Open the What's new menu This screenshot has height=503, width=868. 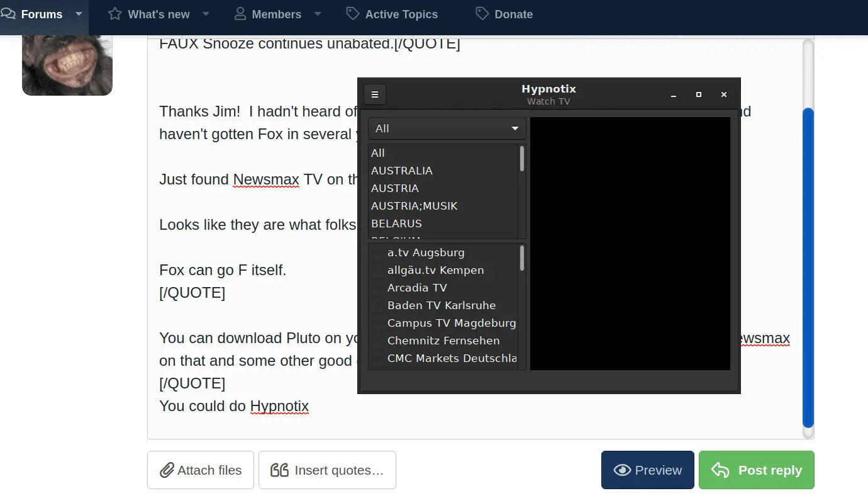tap(159, 13)
